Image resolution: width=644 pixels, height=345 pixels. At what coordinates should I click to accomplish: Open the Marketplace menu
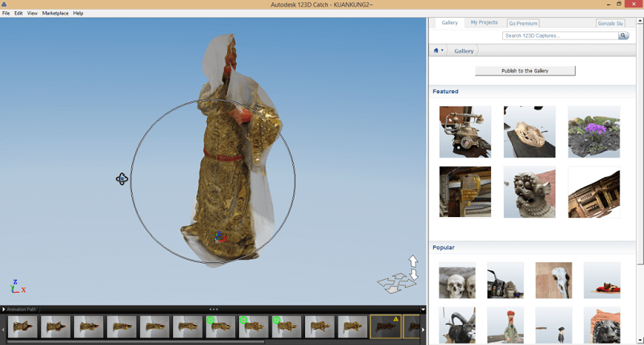(x=55, y=13)
